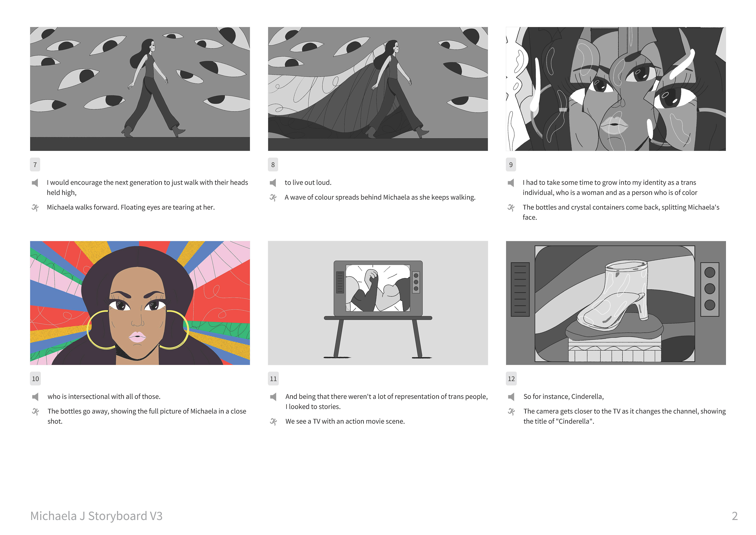756x535 pixels.
Task: Click the running-figure icon under frame 8
Action: [273, 198]
